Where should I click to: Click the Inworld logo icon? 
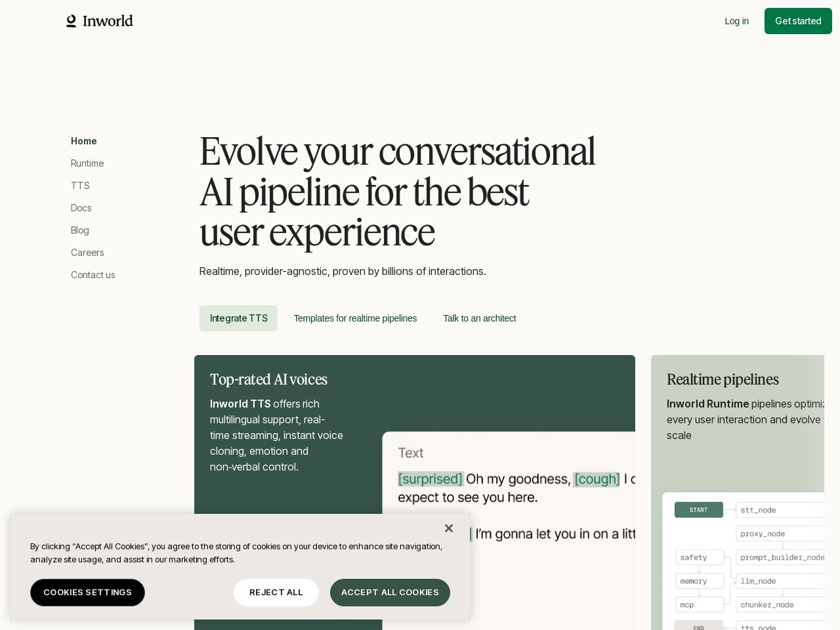72,21
